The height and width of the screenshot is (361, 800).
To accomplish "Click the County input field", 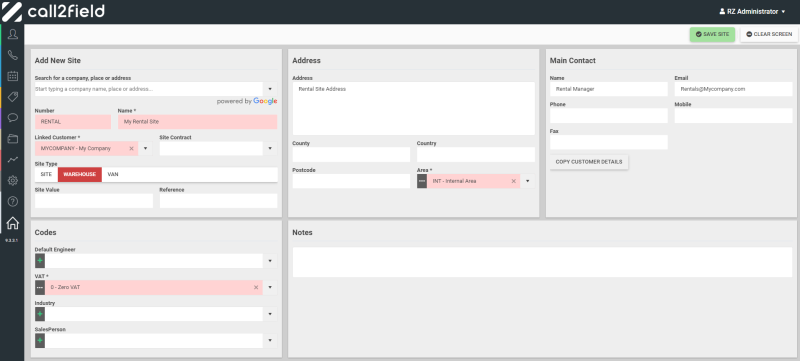I will [352, 154].
